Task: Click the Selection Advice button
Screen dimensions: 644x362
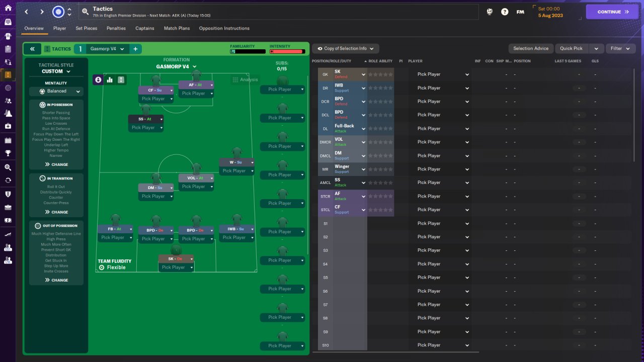Action: click(x=531, y=49)
